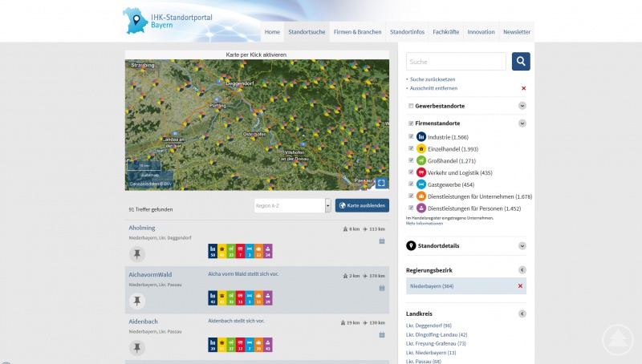Open the Aholming result link
Image resolution: width=642 pixels, height=364 pixels.
click(x=142, y=228)
